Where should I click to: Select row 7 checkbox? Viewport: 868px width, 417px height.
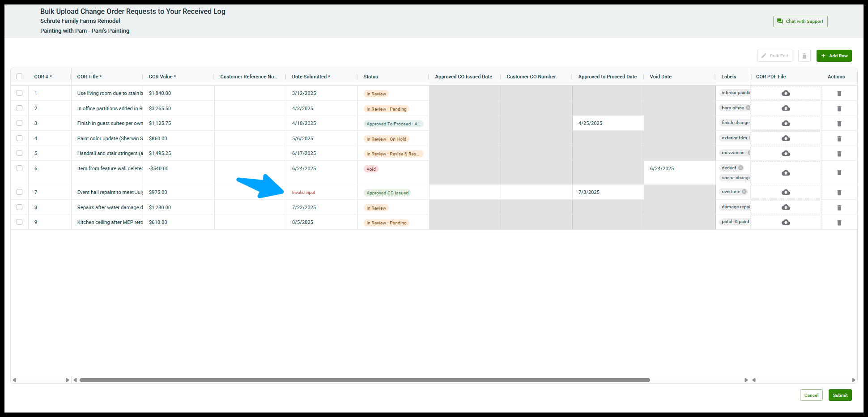click(19, 192)
